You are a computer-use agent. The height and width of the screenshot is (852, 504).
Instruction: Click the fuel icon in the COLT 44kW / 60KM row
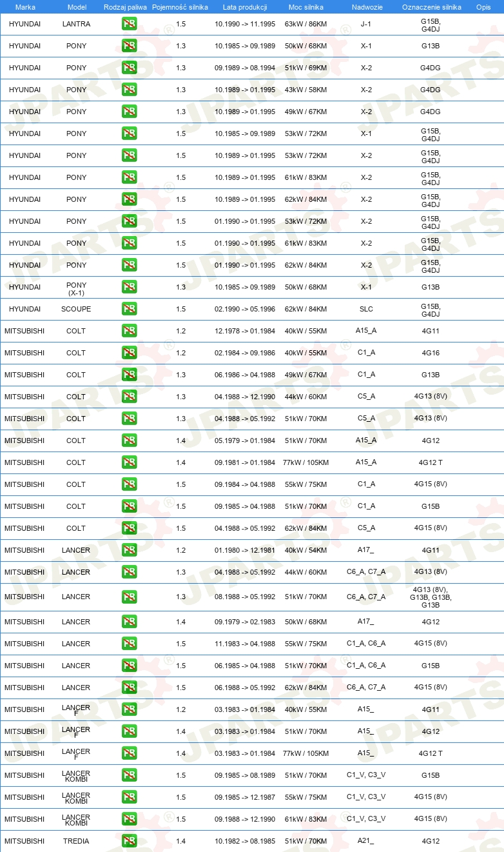pyautogui.click(x=130, y=397)
